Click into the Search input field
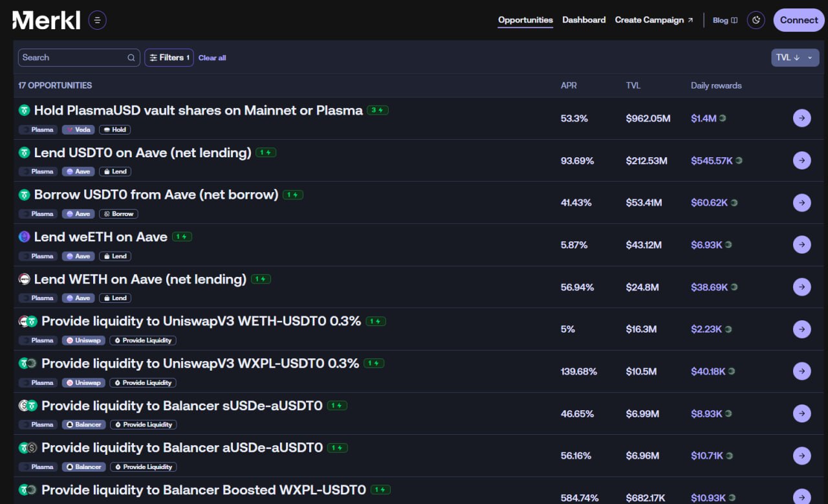 pyautogui.click(x=71, y=58)
